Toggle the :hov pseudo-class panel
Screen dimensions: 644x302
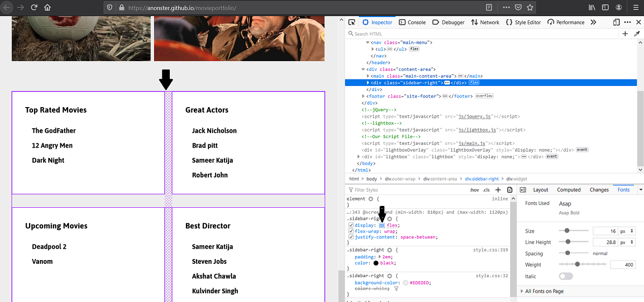(474, 190)
